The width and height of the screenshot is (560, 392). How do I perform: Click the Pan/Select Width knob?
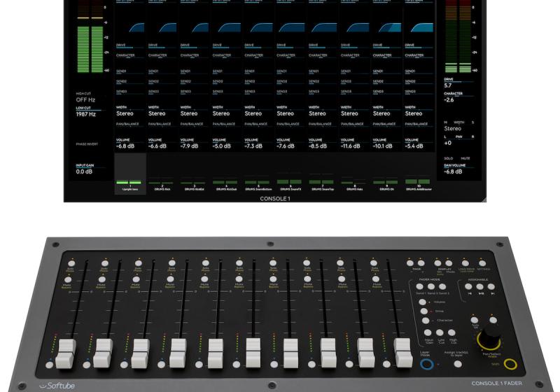point(489,337)
